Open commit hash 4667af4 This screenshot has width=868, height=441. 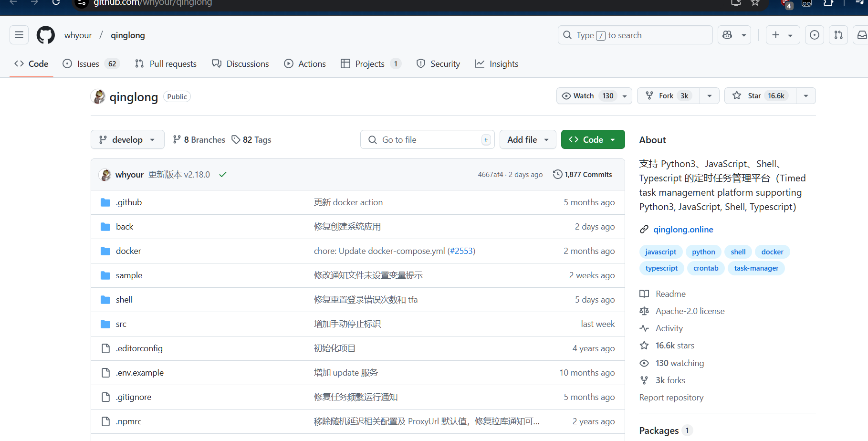tap(491, 175)
